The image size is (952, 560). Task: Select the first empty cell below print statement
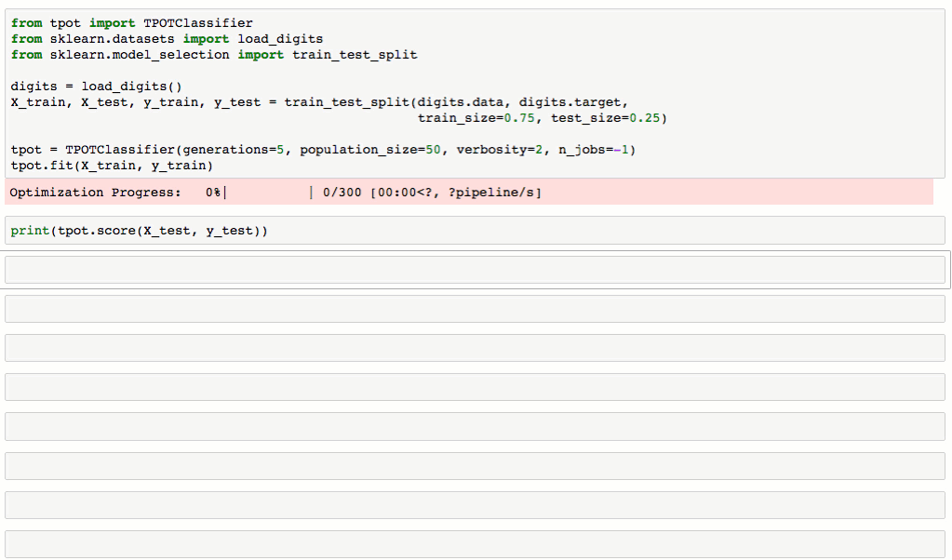click(x=475, y=269)
